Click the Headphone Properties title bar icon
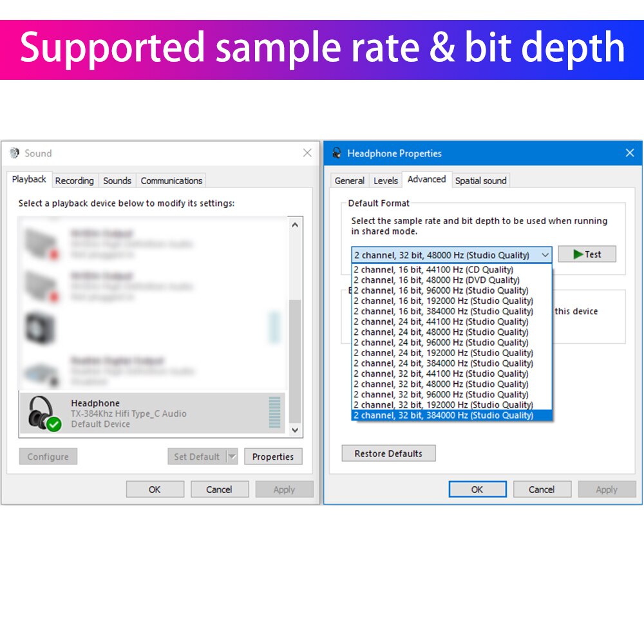 tap(337, 153)
